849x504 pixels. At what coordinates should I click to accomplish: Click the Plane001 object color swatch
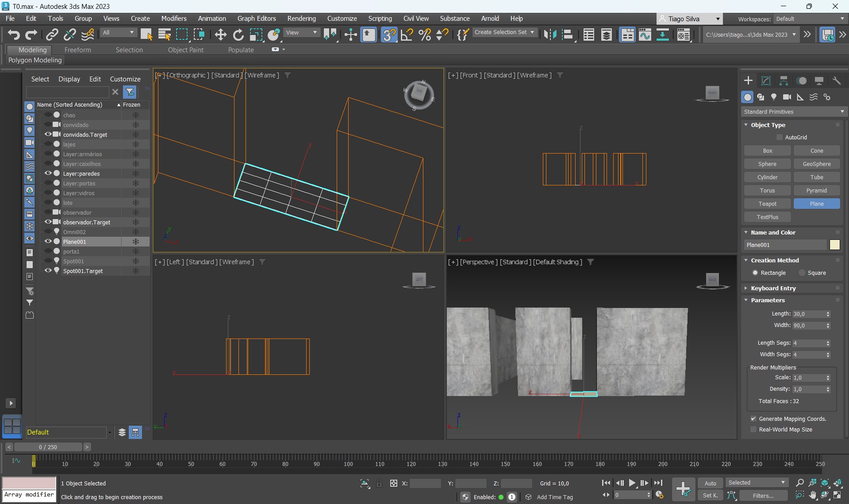tap(834, 245)
